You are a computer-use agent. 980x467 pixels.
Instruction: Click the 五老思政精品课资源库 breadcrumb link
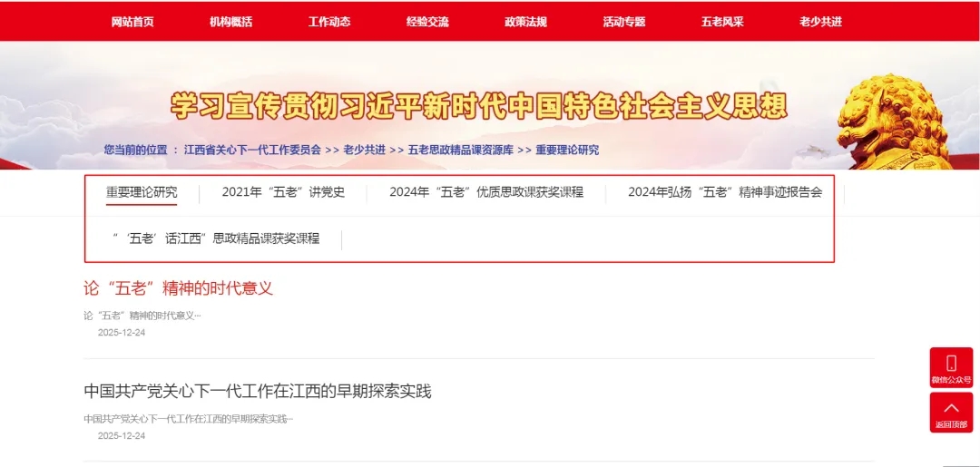pos(460,150)
